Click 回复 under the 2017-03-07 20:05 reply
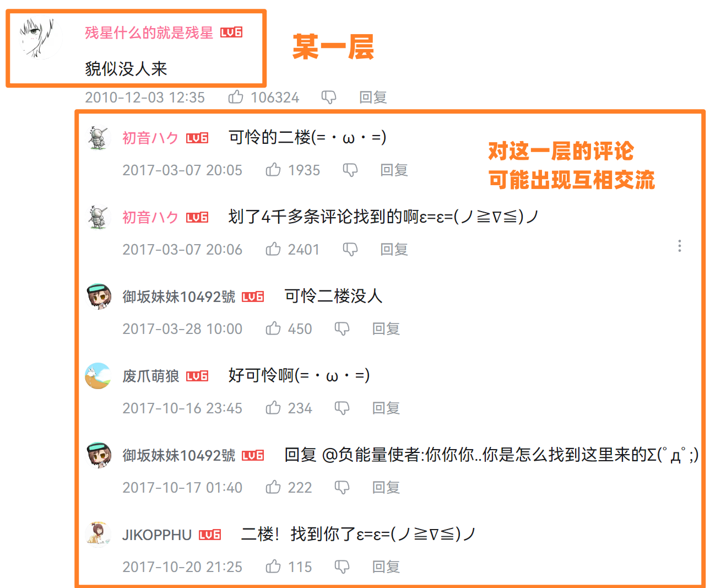The height and width of the screenshot is (588, 710). click(394, 170)
